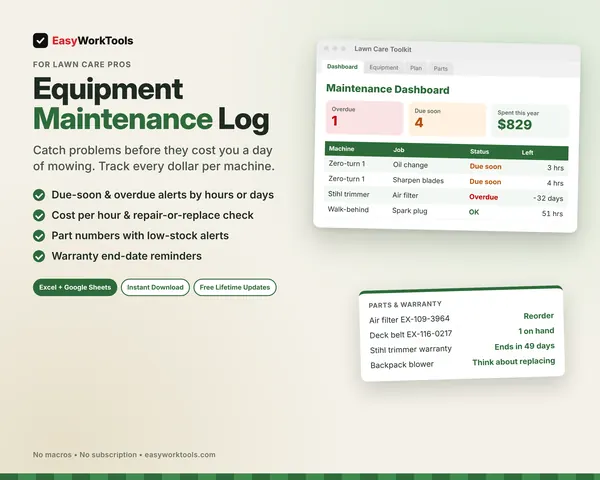
Task: Click the Lawn Care Toolkit window title
Action: tap(383, 49)
